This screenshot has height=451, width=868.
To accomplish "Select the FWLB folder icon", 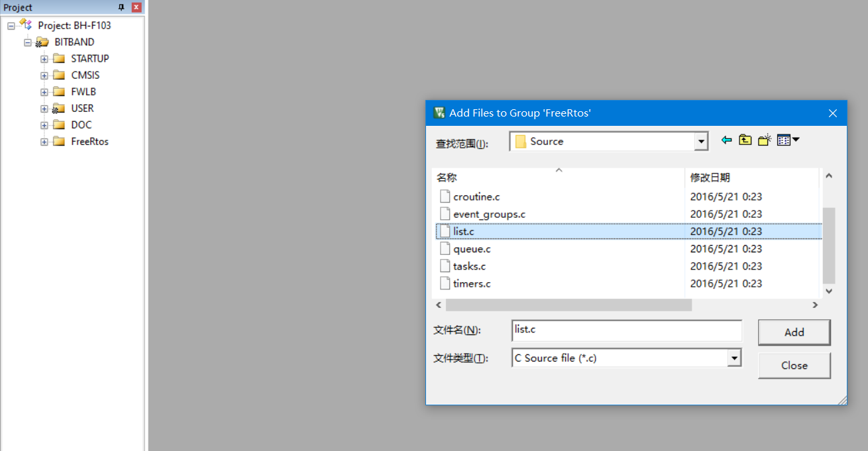I will coord(59,91).
